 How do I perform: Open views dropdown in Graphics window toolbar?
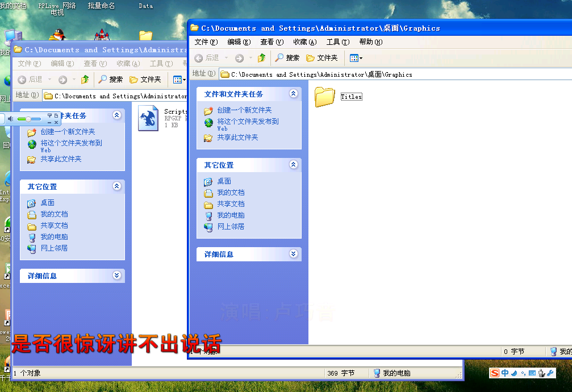pyautogui.click(x=356, y=58)
